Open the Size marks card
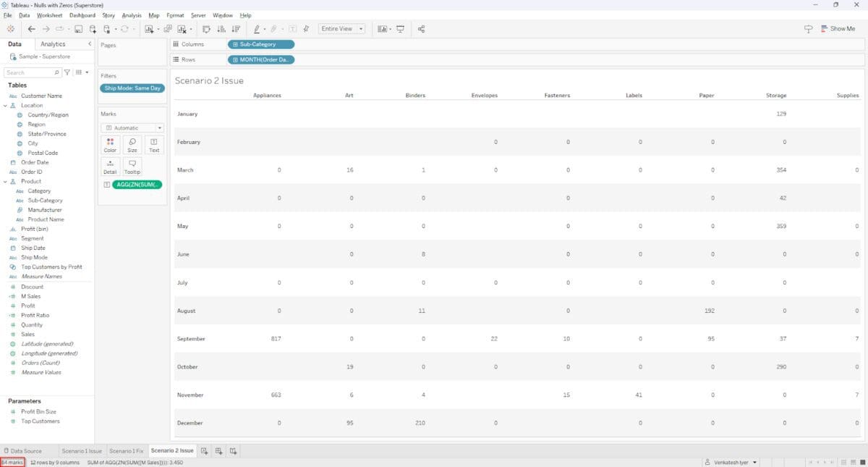 132,145
